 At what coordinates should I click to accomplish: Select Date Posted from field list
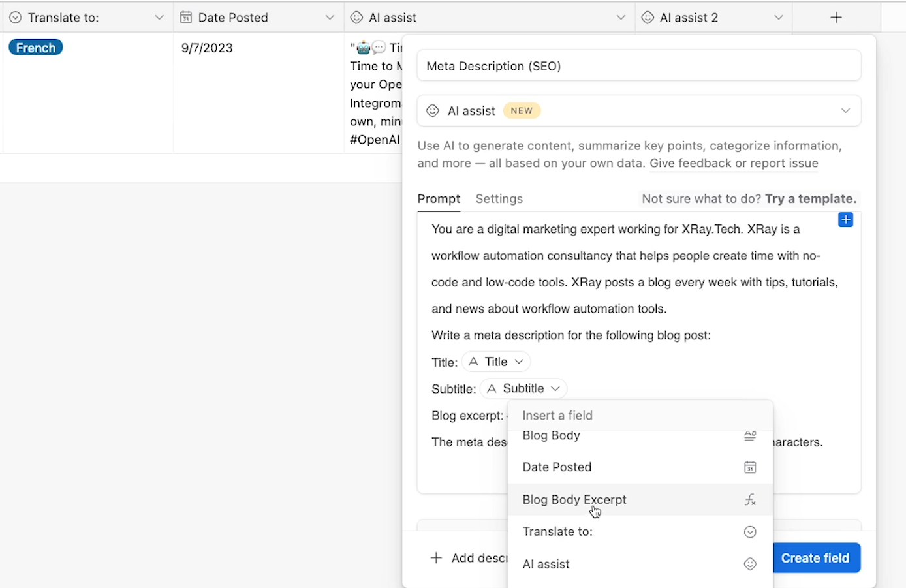(640, 467)
